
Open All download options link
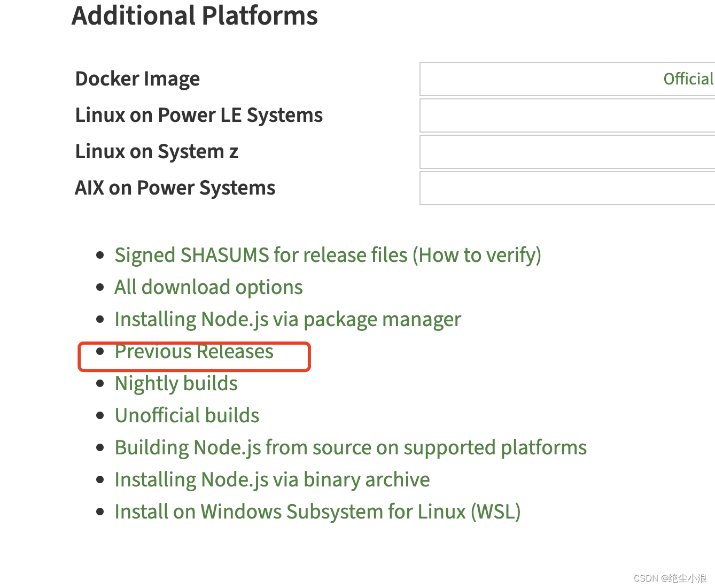pos(208,287)
